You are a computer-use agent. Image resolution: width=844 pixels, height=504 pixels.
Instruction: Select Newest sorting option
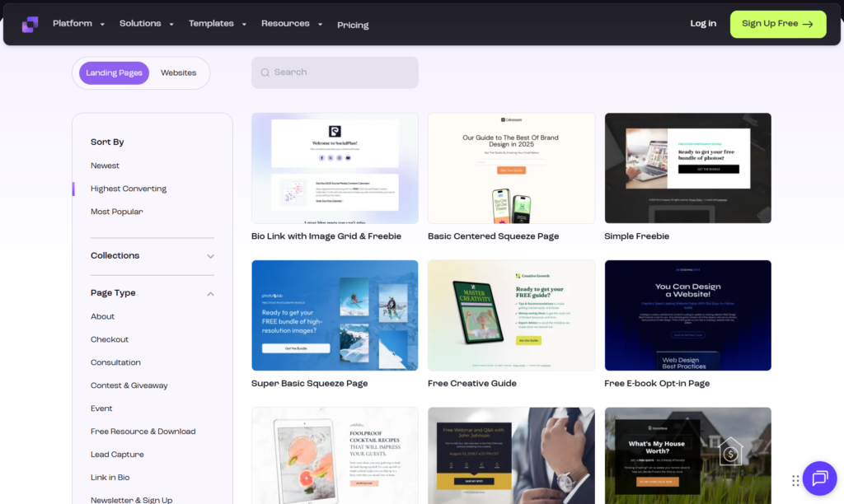click(x=105, y=165)
